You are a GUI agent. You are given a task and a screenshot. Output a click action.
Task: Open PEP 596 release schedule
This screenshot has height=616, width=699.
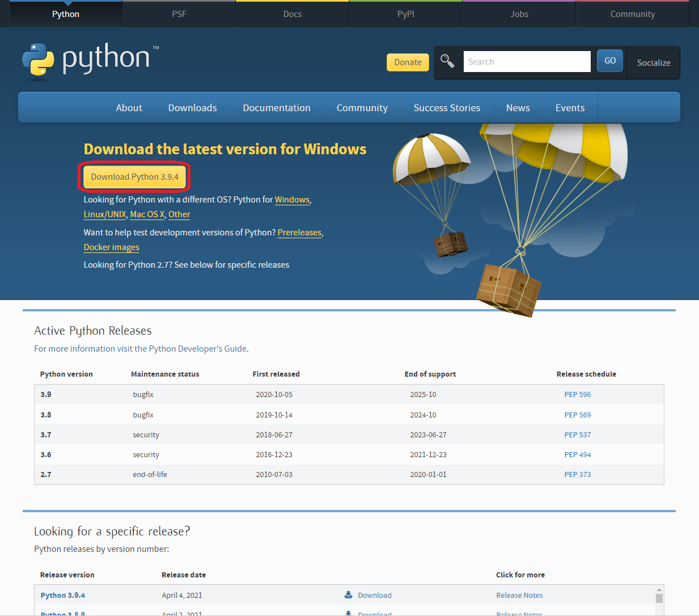578,395
